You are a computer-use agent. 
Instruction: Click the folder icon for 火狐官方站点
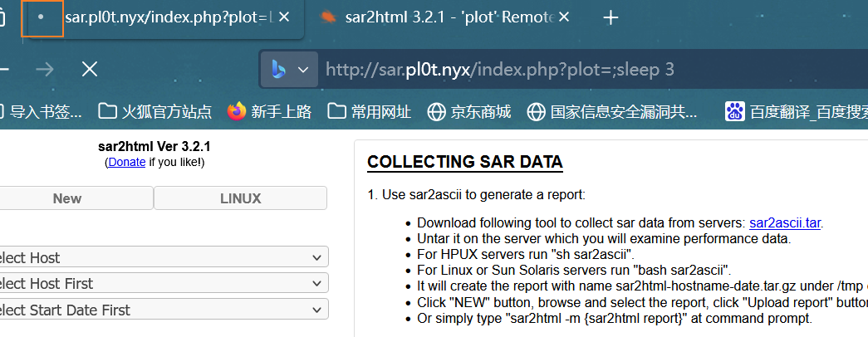pos(107,111)
